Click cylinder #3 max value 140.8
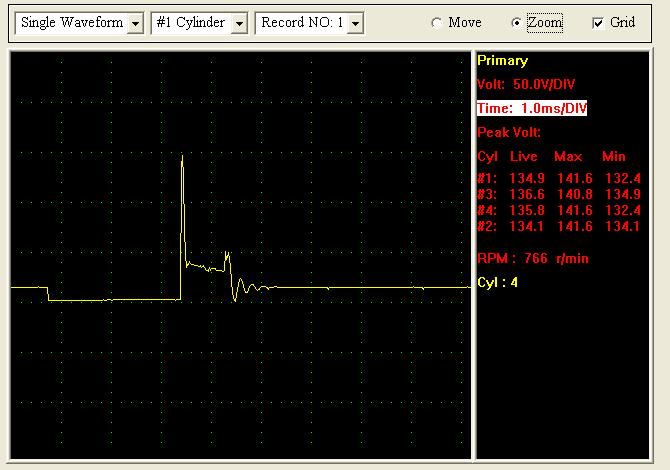 [575, 194]
